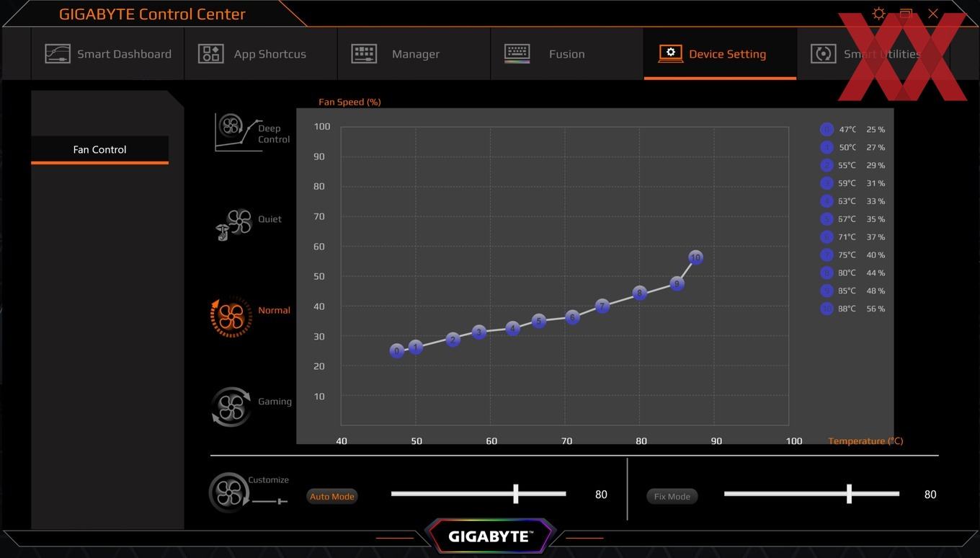The width and height of the screenshot is (980, 558).
Task: Switch to App Shortcus tab
Action: (261, 54)
